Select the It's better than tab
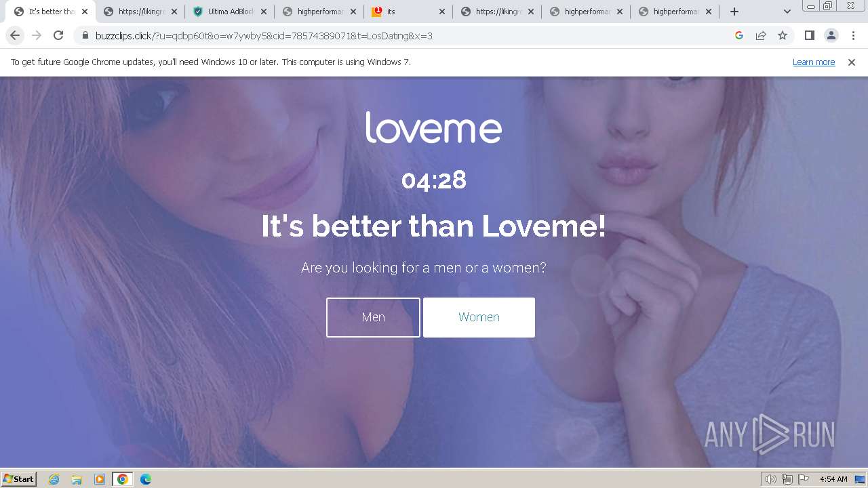 click(52, 12)
